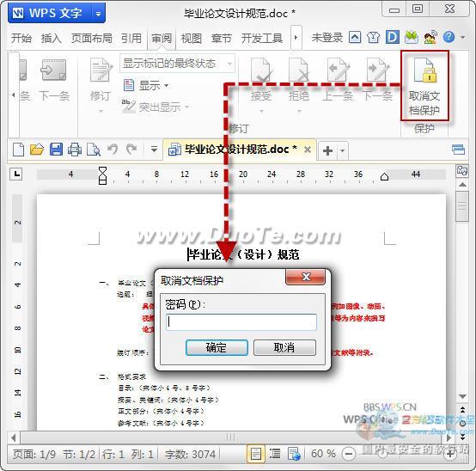
Task: Open the References (引用) tab
Action: point(131,39)
